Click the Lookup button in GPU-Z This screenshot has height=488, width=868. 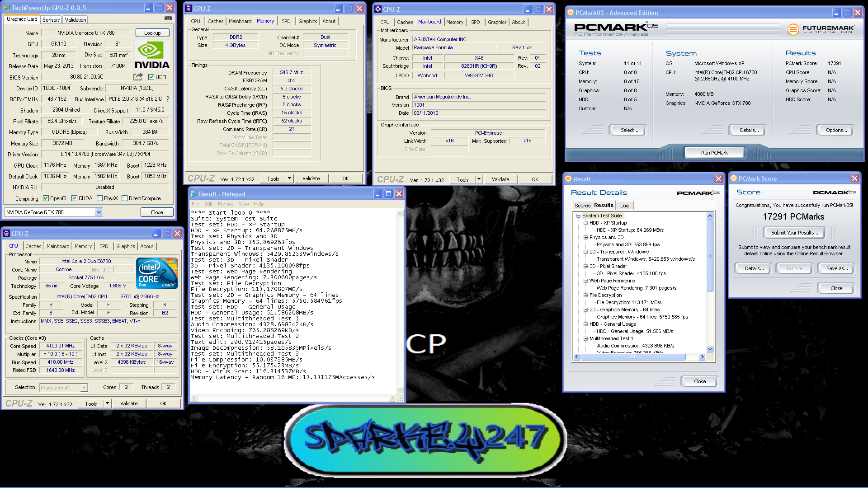coord(152,33)
